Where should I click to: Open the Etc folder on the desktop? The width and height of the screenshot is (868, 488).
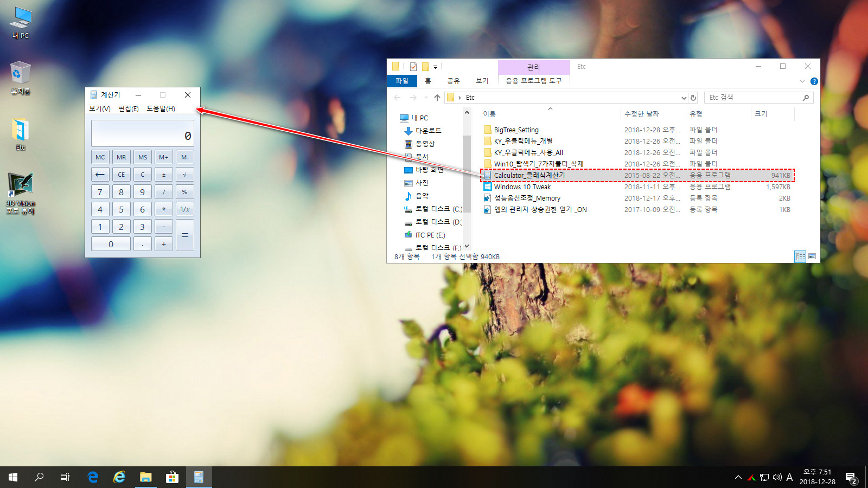(x=21, y=134)
